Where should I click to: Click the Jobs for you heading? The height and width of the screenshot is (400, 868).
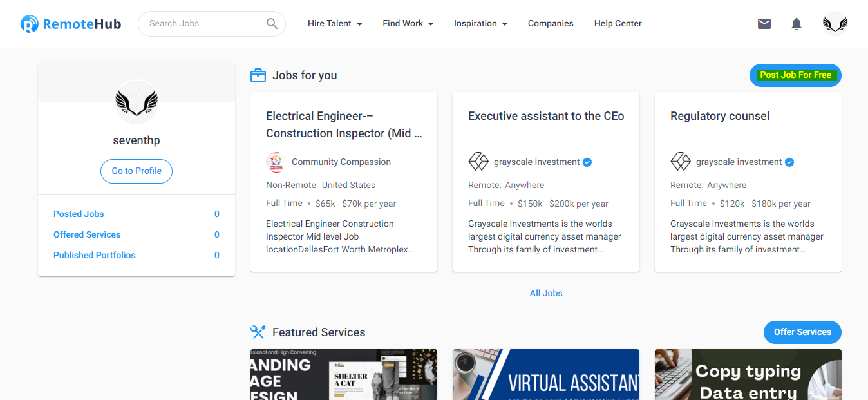tap(305, 75)
